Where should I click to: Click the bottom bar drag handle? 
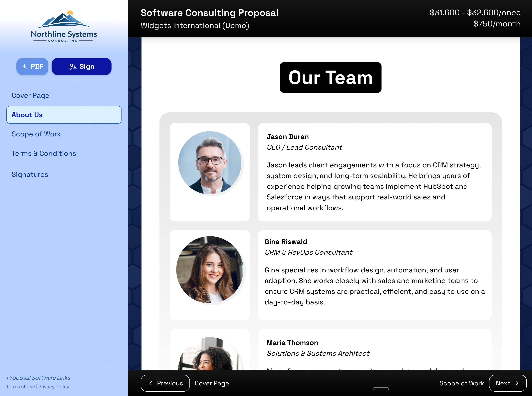point(381,389)
